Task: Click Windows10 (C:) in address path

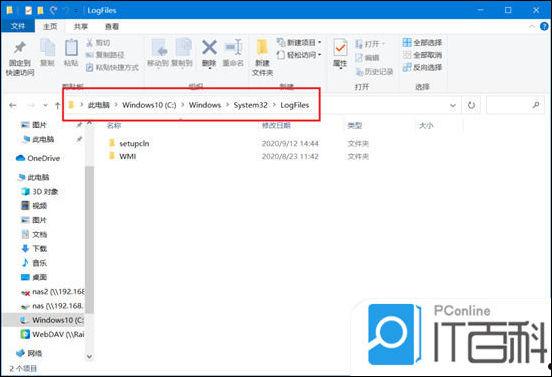Action: [149, 105]
